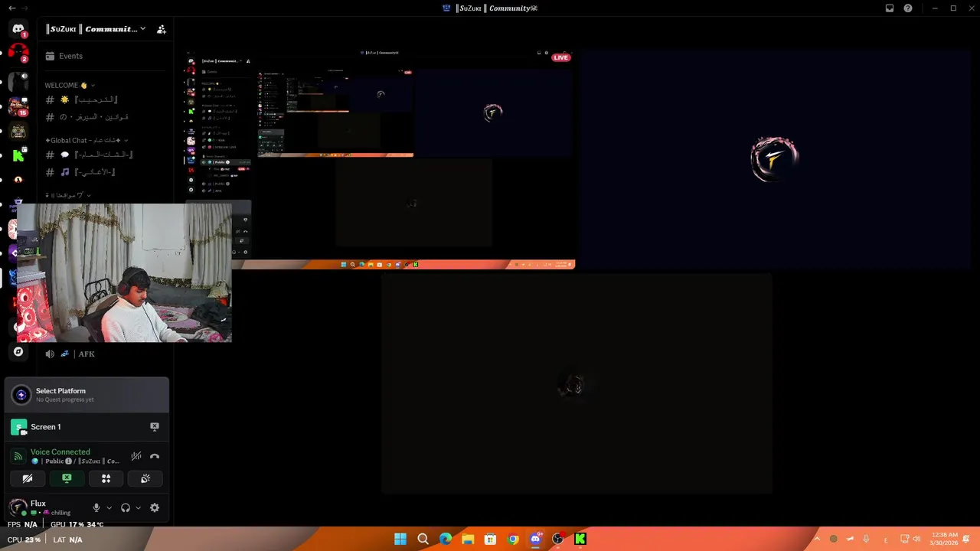
Task: Toggle the camera button
Action: click(28, 478)
